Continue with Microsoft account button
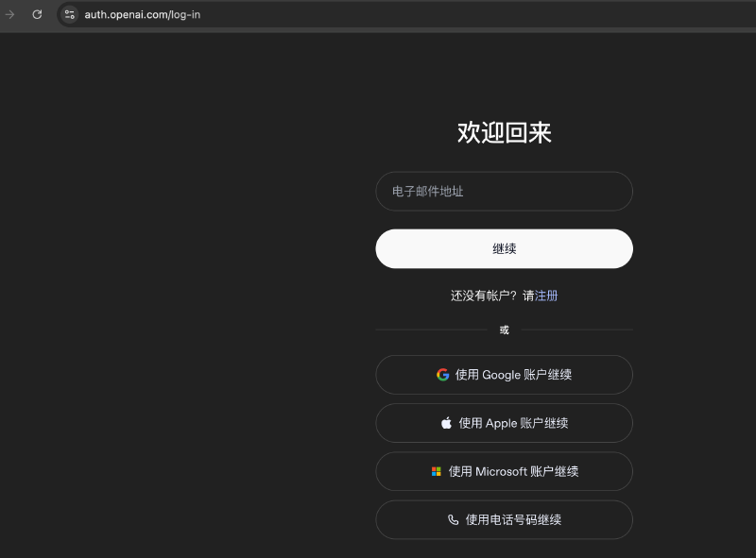The image size is (756, 558). point(504,471)
